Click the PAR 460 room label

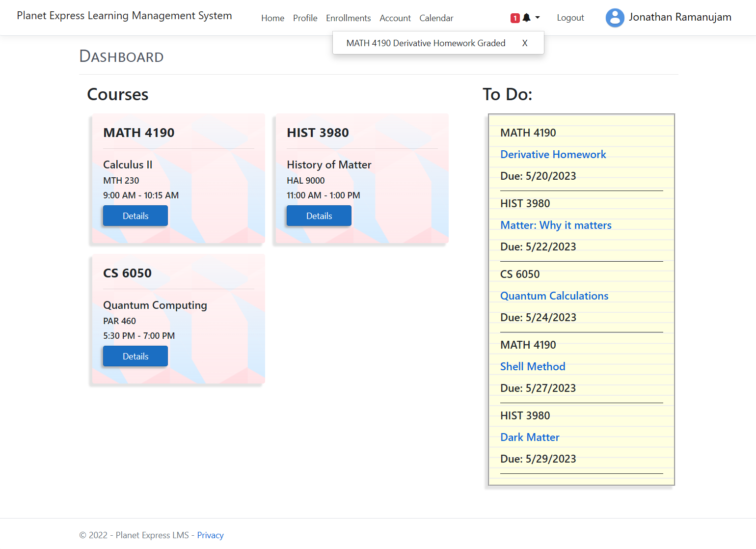(x=119, y=321)
